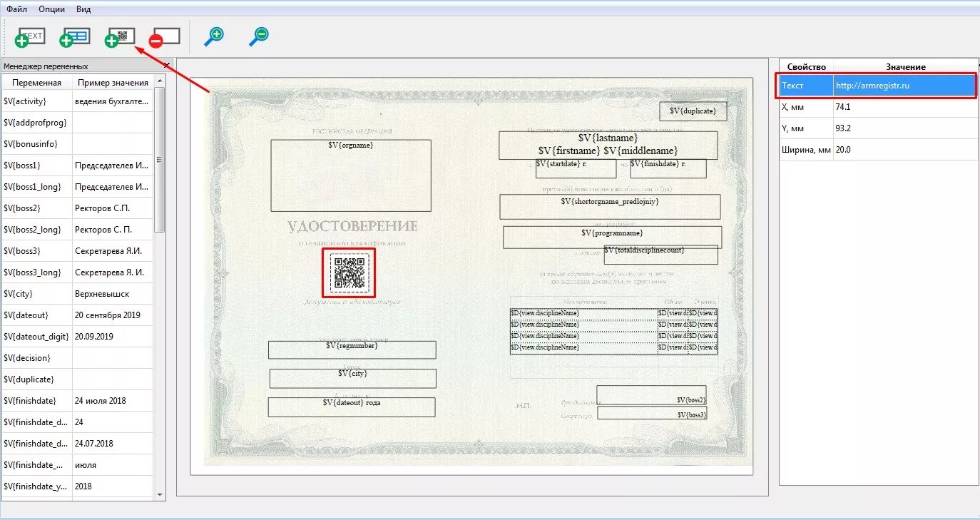Add a text field with the TEXT tool
980x520 pixels.
(30, 37)
